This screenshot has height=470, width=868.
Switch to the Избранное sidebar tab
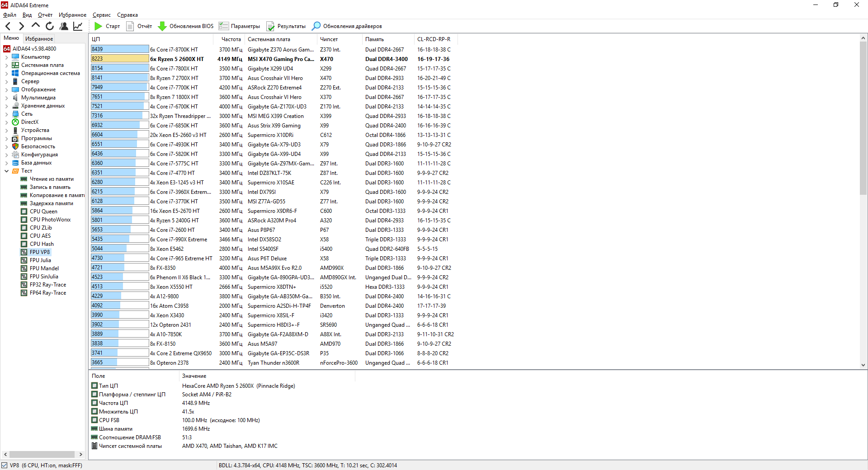pos(39,39)
